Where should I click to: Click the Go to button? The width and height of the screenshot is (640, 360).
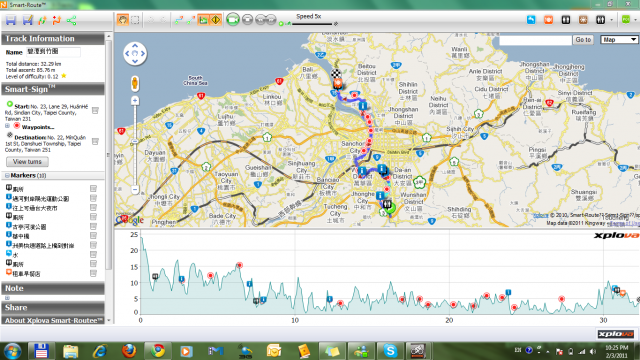583,40
